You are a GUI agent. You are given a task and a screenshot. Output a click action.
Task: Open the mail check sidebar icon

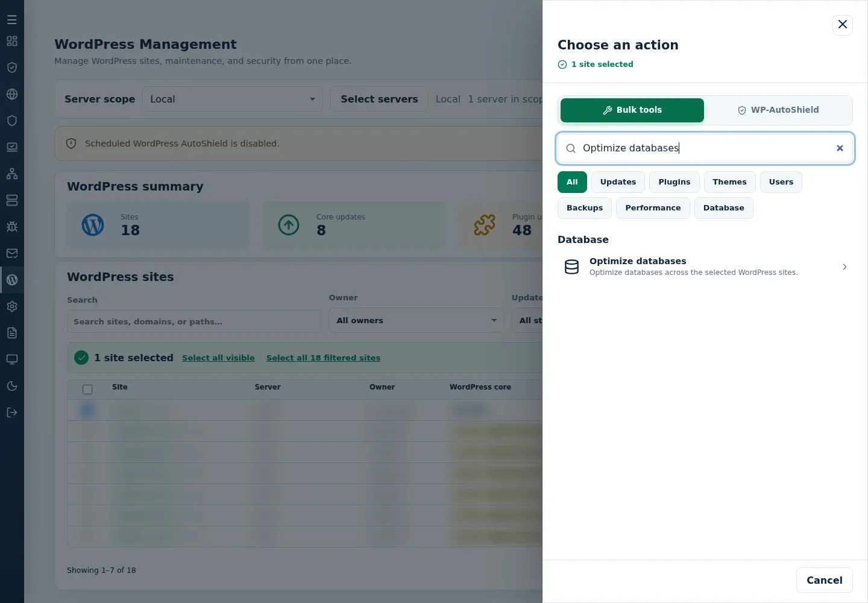coord(12,253)
